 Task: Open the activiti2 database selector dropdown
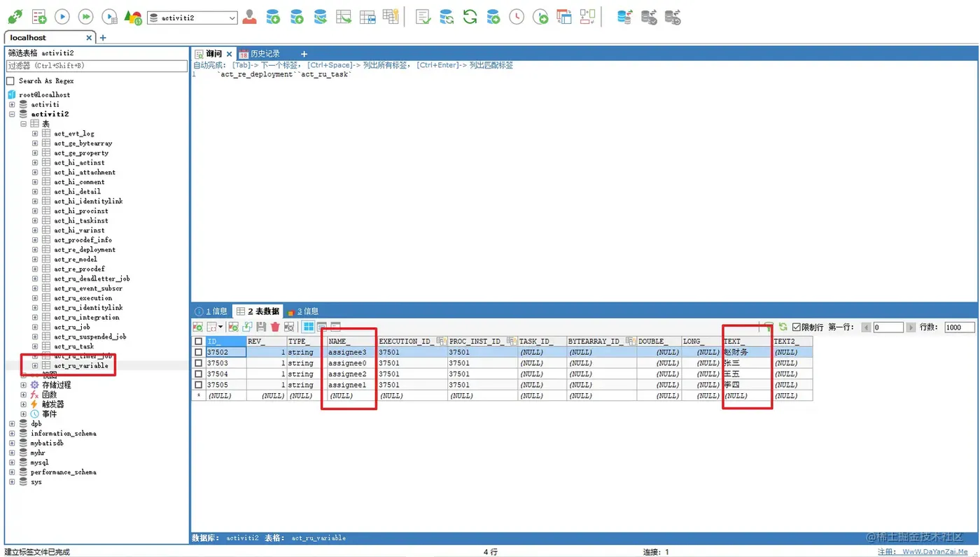coord(192,17)
